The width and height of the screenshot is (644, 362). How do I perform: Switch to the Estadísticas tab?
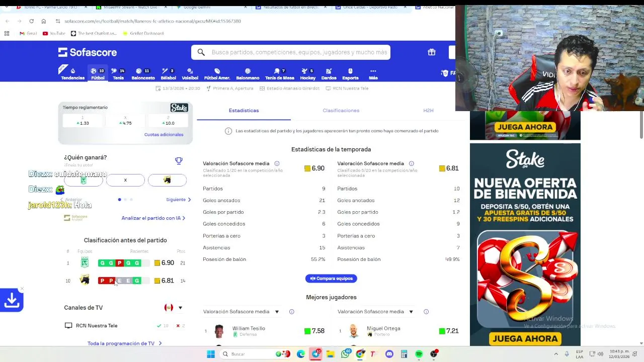tap(244, 111)
